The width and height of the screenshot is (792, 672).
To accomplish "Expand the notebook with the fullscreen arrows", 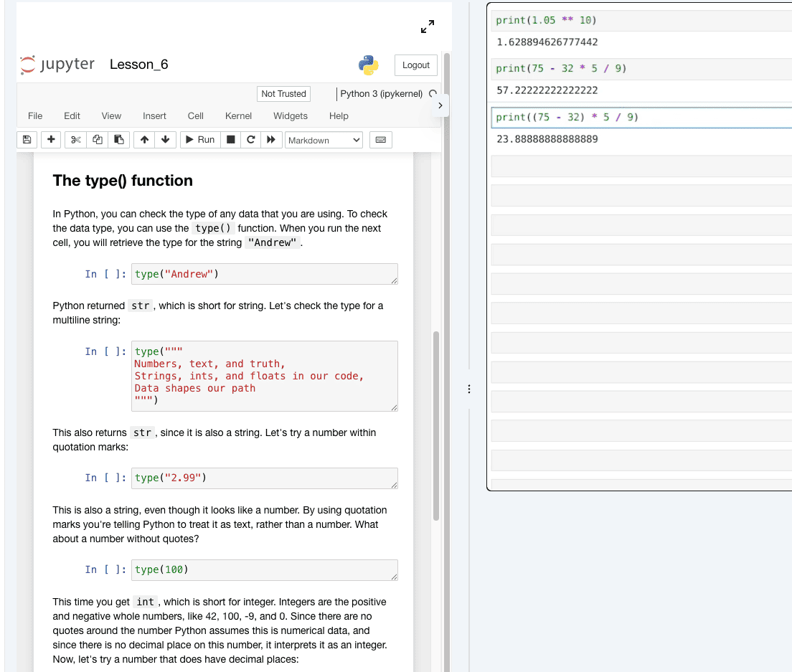I will click(428, 27).
